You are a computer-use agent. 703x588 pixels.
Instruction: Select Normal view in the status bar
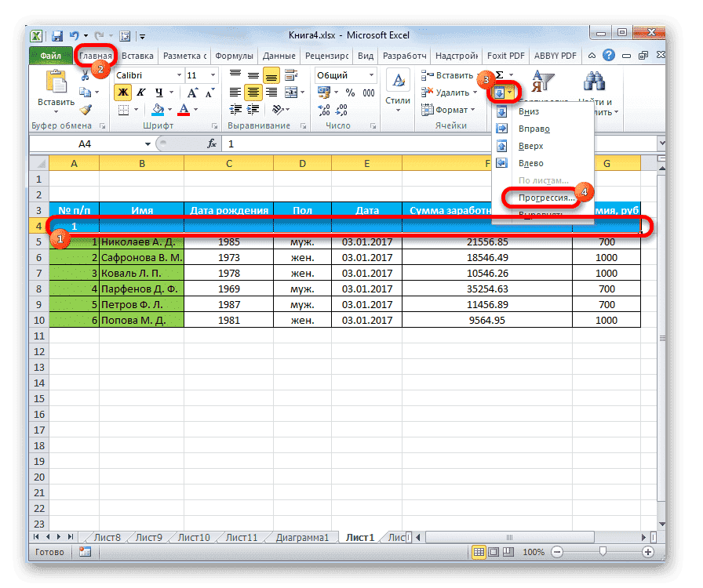point(480,551)
